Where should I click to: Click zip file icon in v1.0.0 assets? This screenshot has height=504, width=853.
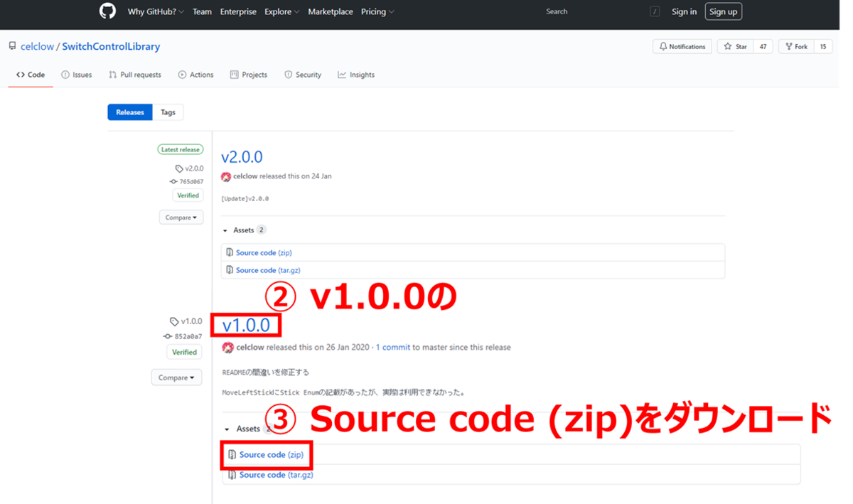pyautogui.click(x=232, y=455)
